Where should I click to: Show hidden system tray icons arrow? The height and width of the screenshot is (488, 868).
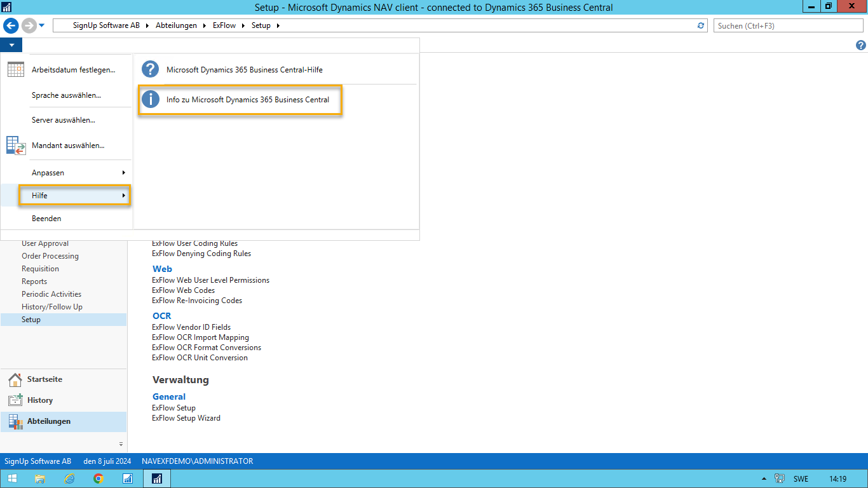click(764, 478)
